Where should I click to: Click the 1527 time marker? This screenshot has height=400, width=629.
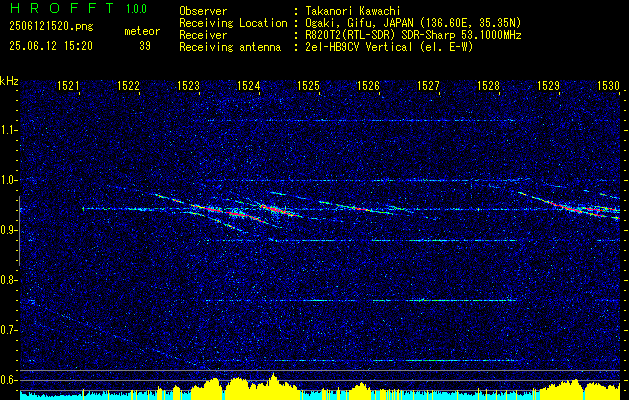pos(428,85)
